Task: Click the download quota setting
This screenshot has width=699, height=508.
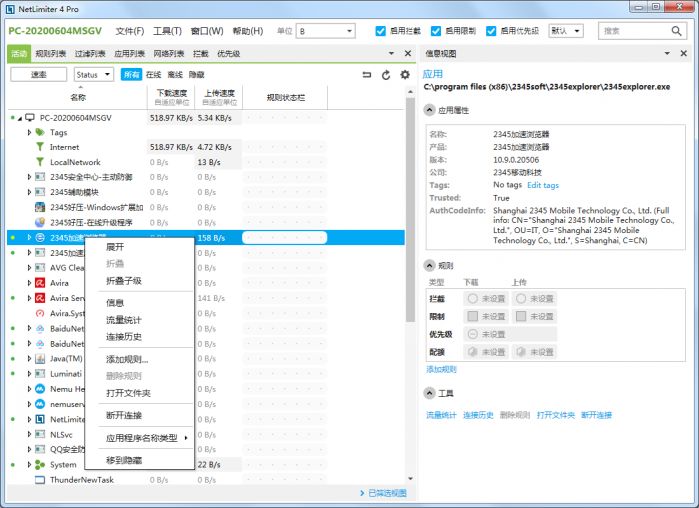Action: [486, 352]
